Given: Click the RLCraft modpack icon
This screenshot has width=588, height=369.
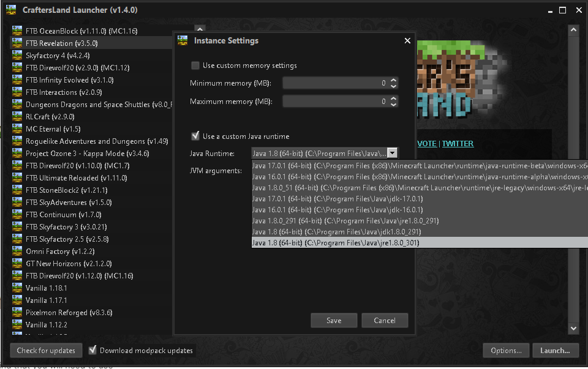Looking at the screenshot, I should pyautogui.click(x=17, y=116).
